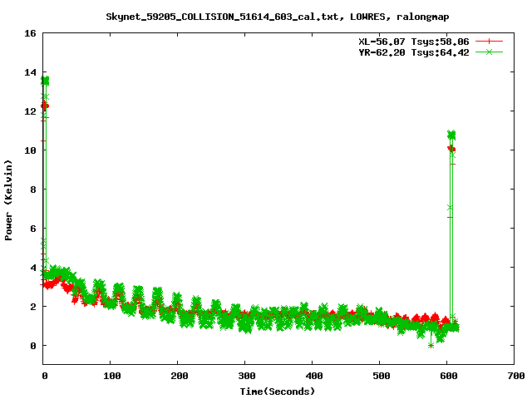This screenshot has width=532, height=399.
Task: Click y-axis tick label 12
Action: click(x=30, y=111)
